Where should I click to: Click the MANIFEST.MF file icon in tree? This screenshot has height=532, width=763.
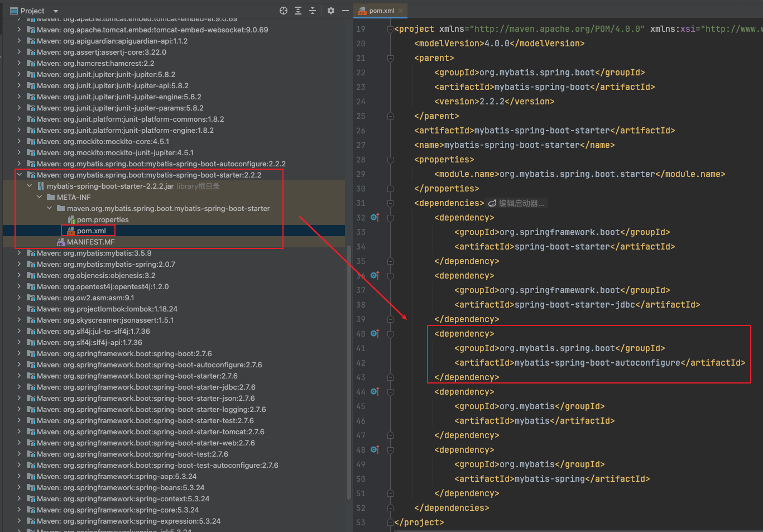pyautogui.click(x=61, y=242)
